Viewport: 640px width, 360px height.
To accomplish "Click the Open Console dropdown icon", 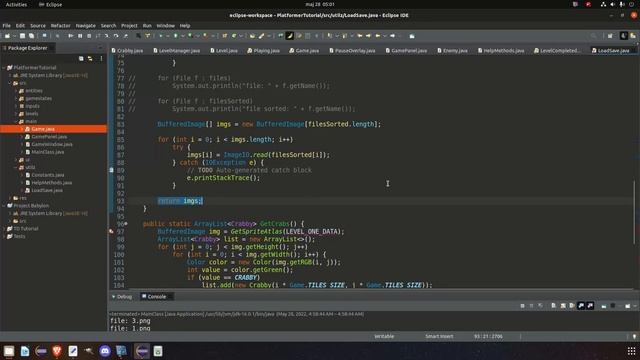I will [628, 306].
